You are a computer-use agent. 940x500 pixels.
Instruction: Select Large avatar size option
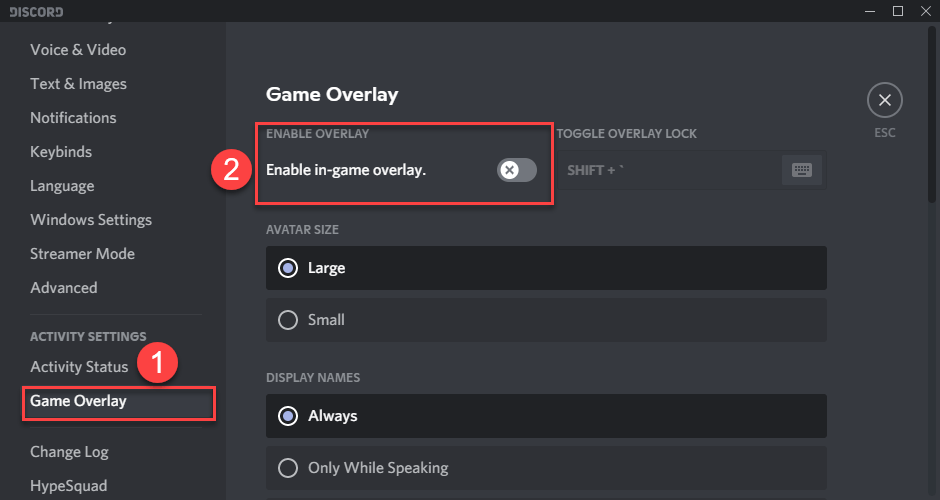(546, 268)
